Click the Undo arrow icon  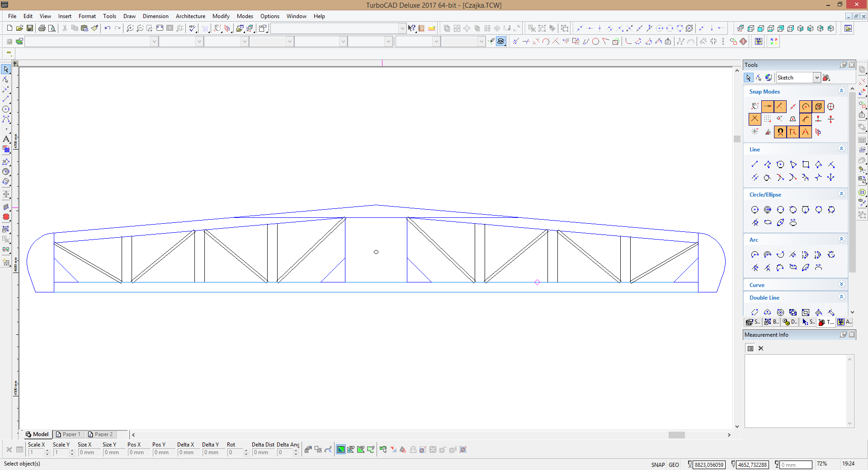(x=108, y=28)
